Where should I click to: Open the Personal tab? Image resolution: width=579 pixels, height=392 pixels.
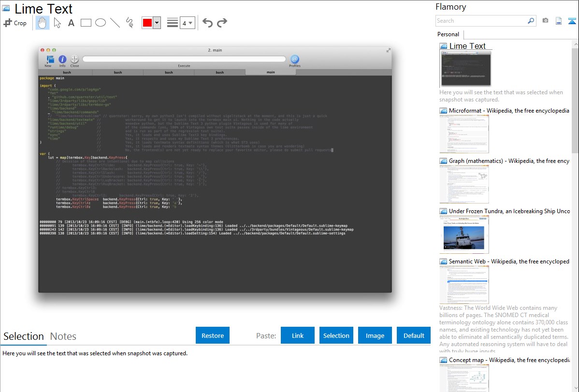449,34
